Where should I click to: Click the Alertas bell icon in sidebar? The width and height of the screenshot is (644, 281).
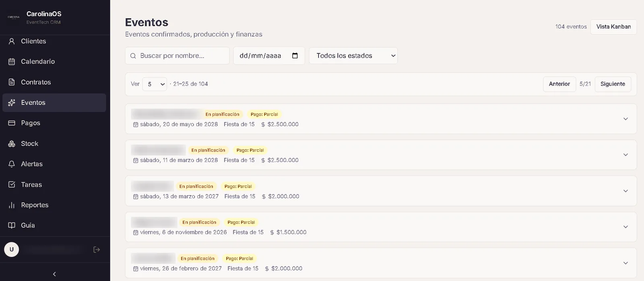pos(12,164)
